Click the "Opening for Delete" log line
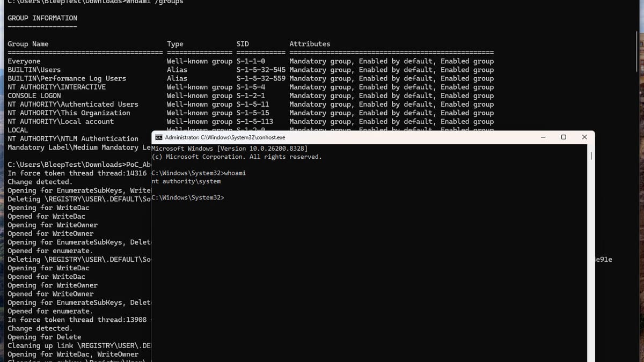The image size is (644, 362). pos(45,337)
